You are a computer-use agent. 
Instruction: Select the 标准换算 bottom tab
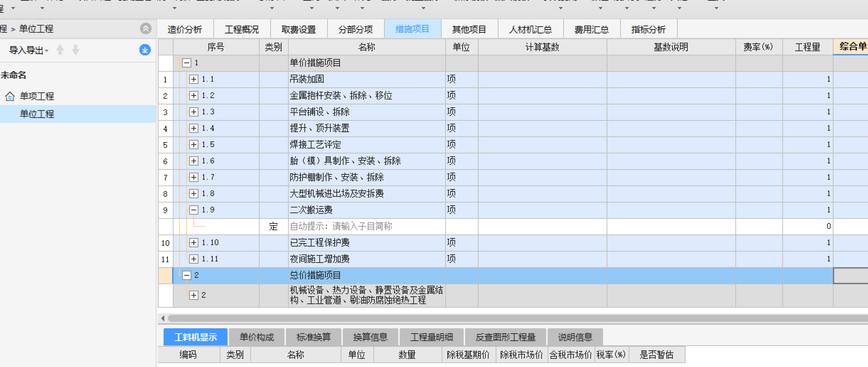[314, 337]
